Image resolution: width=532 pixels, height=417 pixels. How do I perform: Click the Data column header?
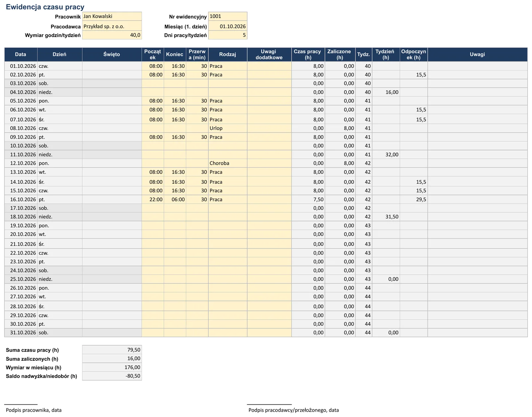[21, 54]
